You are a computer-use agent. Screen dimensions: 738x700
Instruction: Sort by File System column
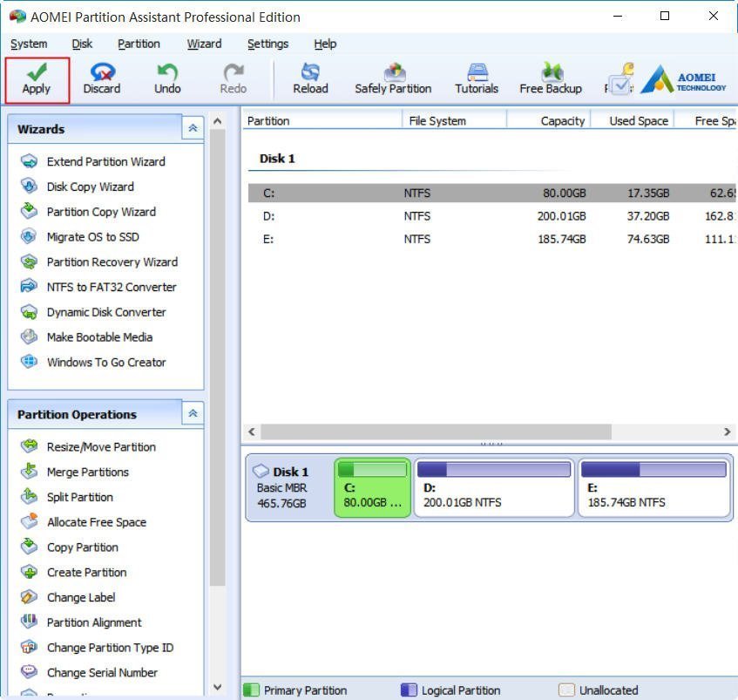pos(455,121)
